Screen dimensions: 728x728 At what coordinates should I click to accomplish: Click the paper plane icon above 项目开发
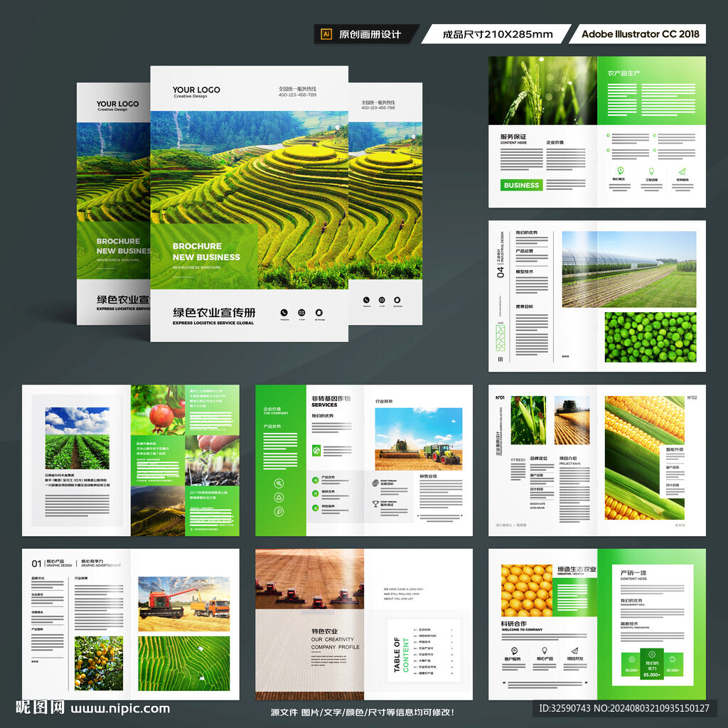574,651
